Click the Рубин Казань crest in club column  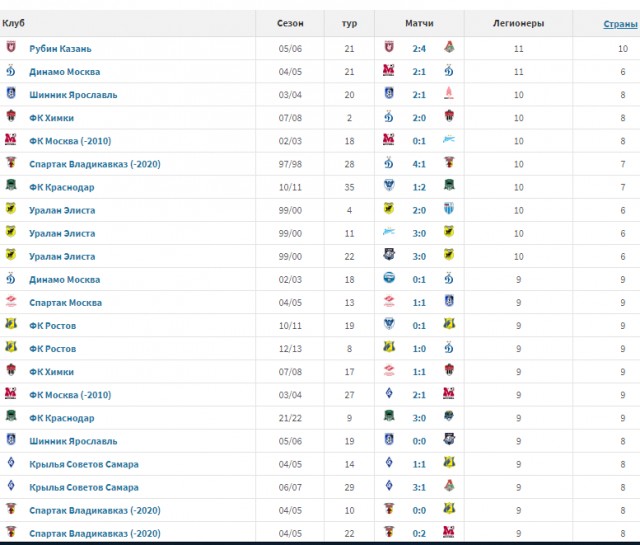[x=11, y=47]
